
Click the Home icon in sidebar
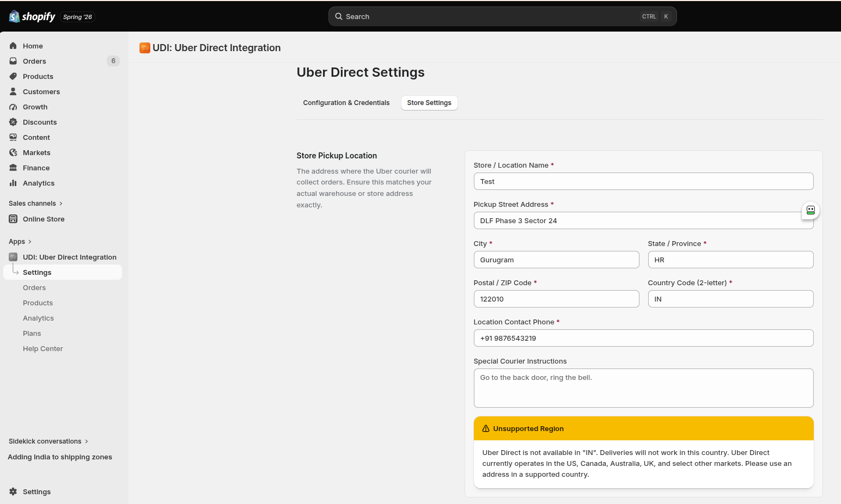click(13, 46)
